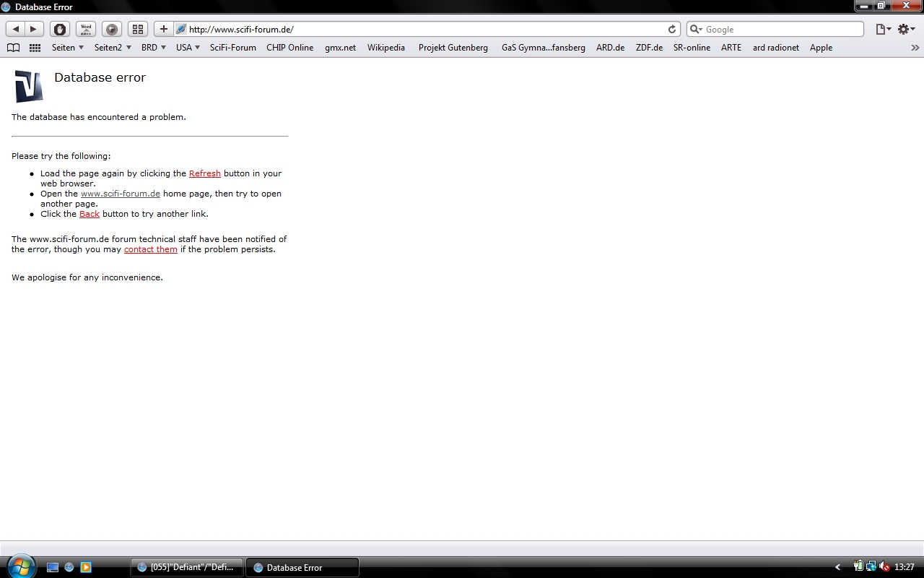Click the red Refresh link
This screenshot has width=924, height=578.
click(204, 173)
